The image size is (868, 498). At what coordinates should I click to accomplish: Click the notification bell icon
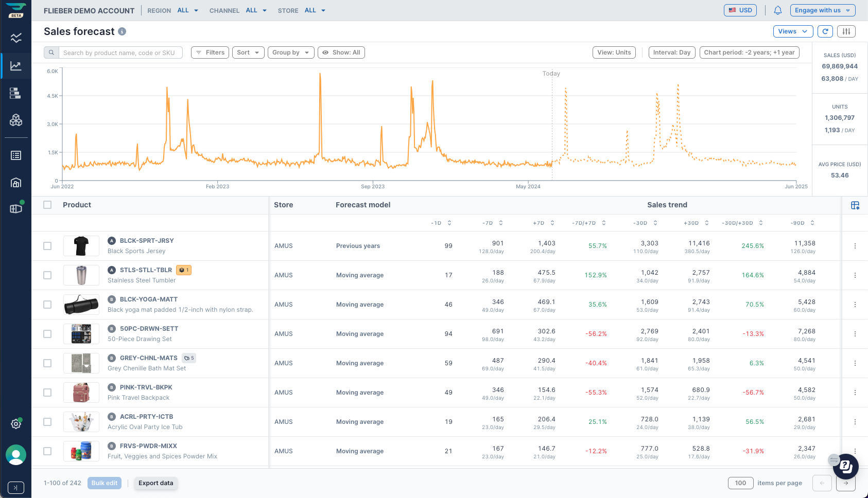pyautogui.click(x=778, y=10)
